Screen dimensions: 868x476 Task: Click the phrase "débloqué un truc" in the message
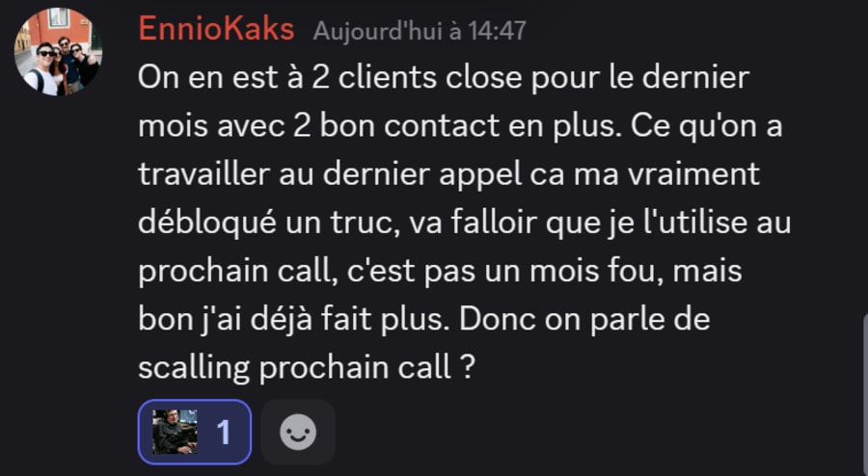point(268,224)
